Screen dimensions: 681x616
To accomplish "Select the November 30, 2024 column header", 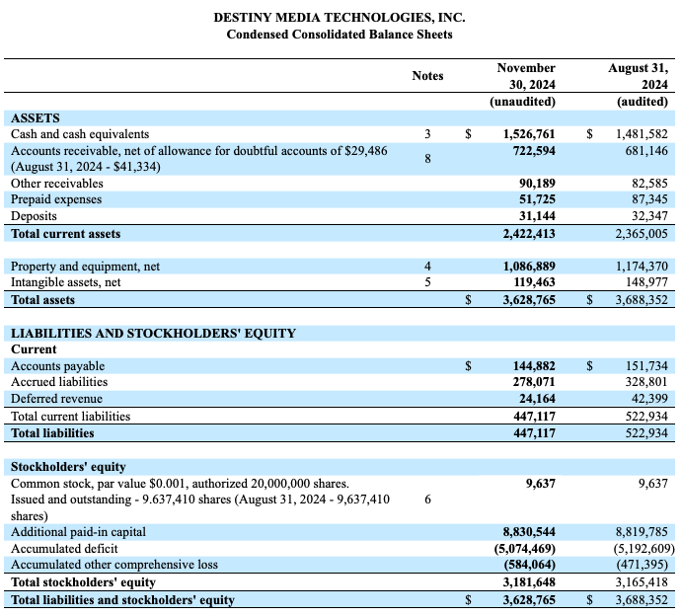I will (x=526, y=76).
